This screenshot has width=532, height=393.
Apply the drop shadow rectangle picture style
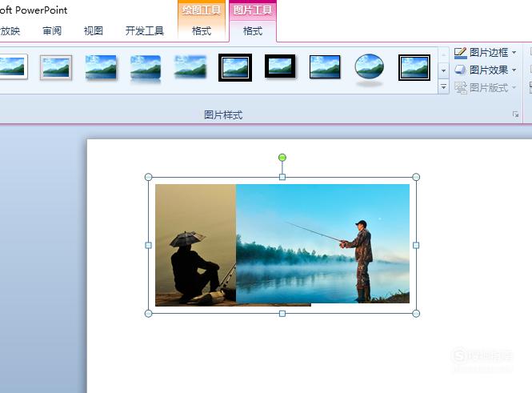[x=101, y=67]
